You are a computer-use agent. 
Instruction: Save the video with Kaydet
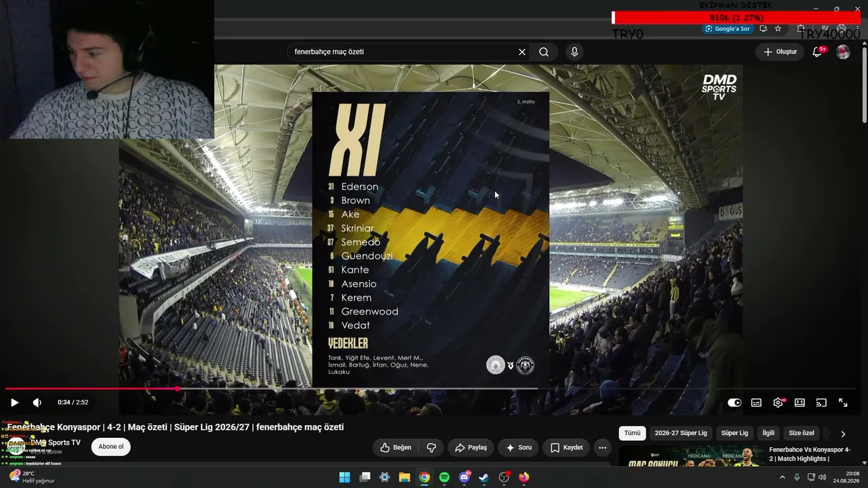(x=566, y=447)
